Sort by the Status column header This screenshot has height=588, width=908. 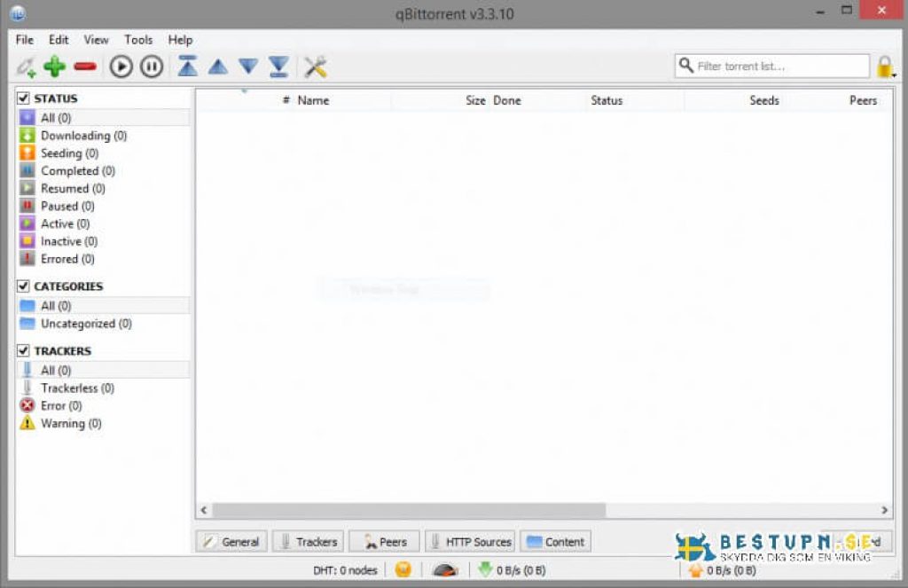(x=635, y=100)
